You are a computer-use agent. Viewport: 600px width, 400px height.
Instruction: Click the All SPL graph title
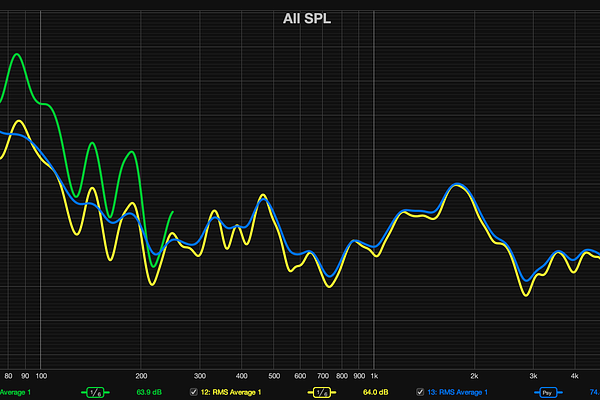(299, 18)
